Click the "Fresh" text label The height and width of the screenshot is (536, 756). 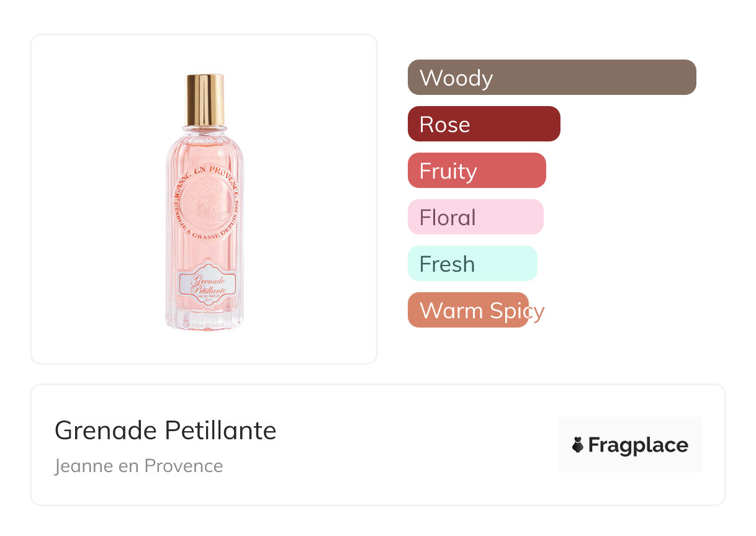447,264
